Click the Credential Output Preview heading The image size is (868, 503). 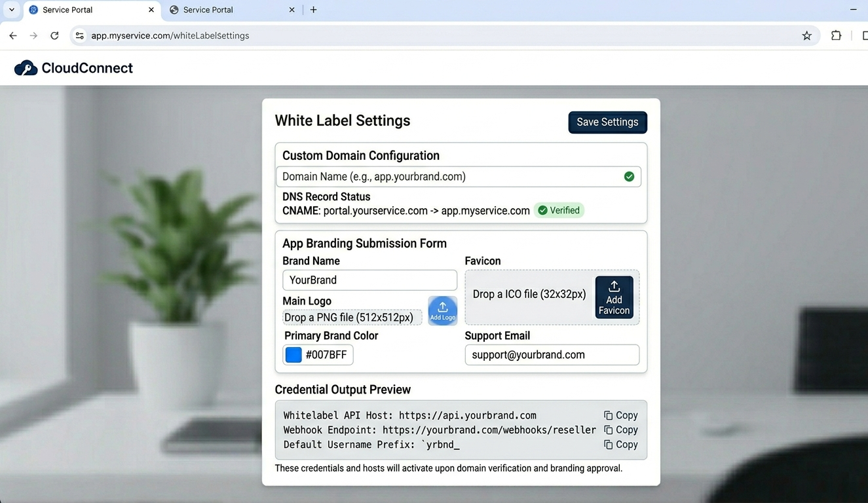(343, 390)
